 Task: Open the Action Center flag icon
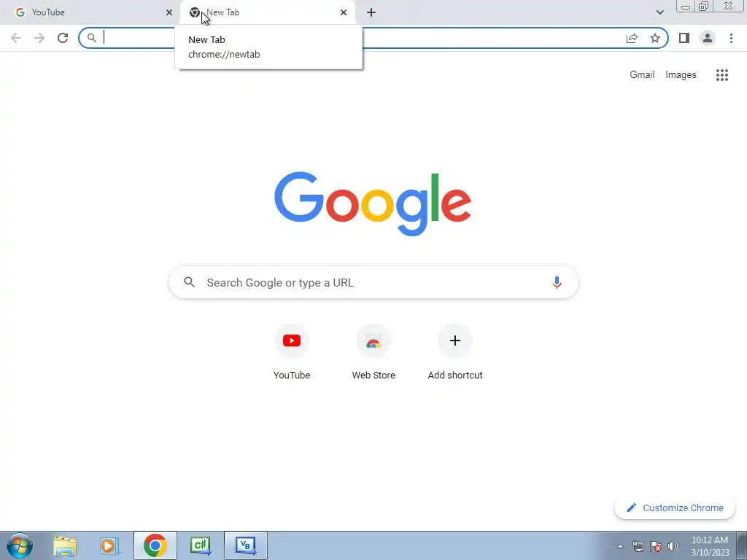coord(656,546)
